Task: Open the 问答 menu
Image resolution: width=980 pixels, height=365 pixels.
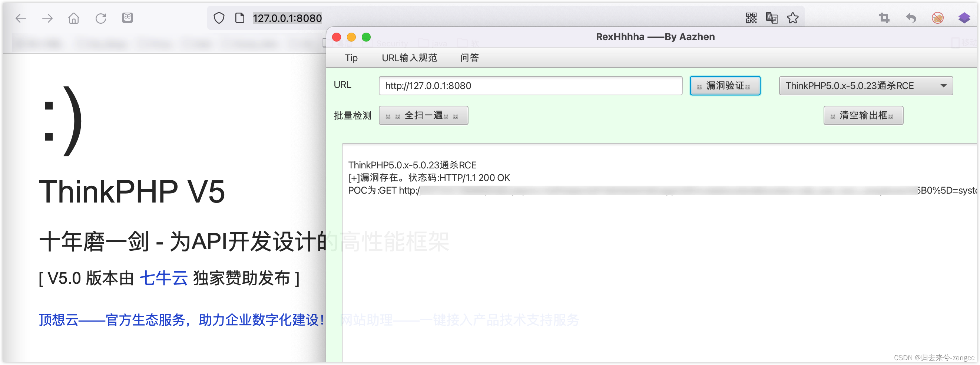Action: tap(470, 58)
